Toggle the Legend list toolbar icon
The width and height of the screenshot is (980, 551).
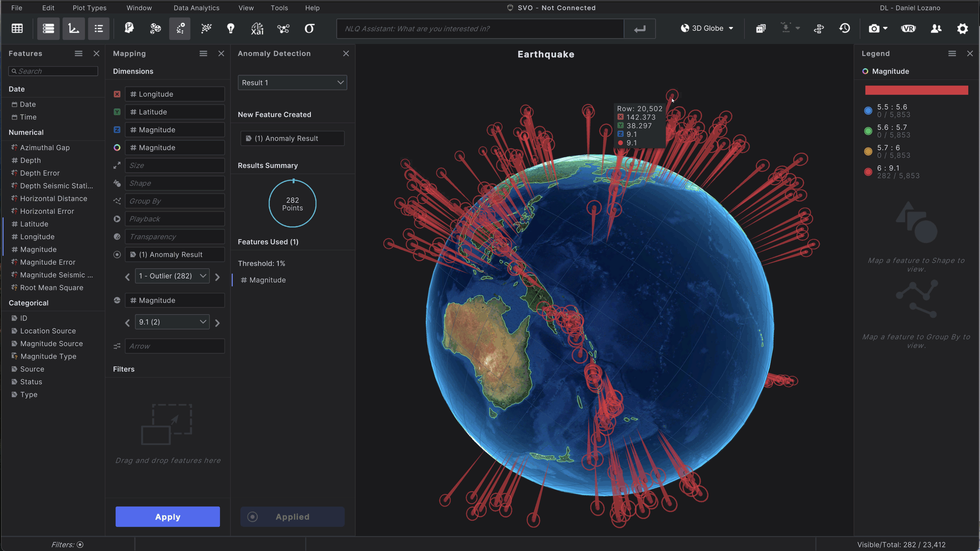99,29
